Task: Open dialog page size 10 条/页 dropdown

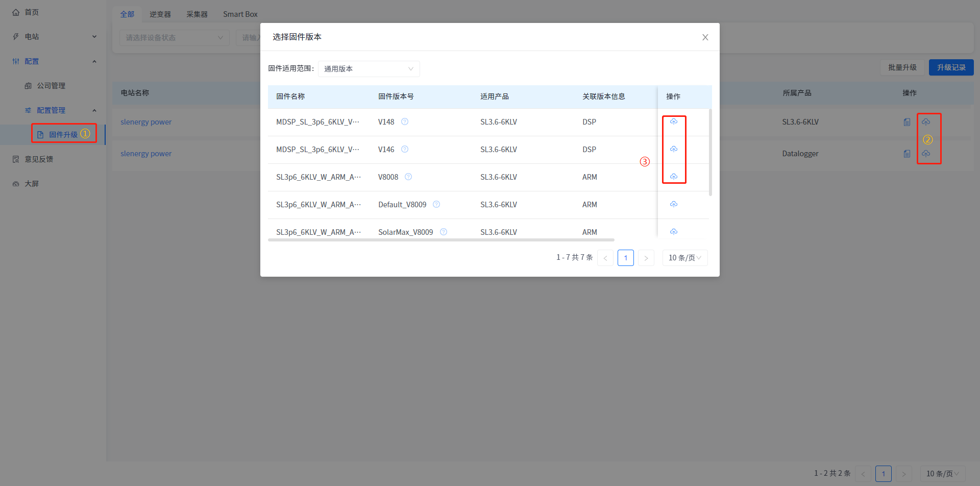Action: coord(684,258)
